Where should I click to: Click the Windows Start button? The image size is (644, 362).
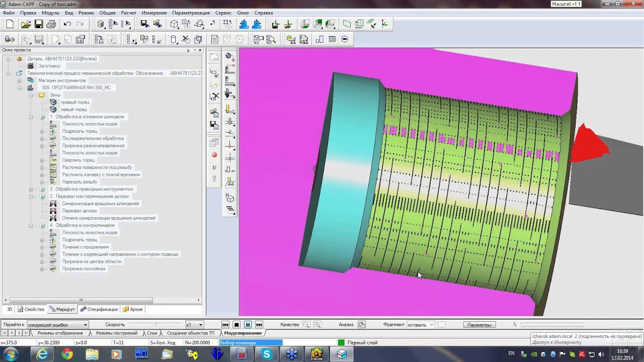pos(11,354)
